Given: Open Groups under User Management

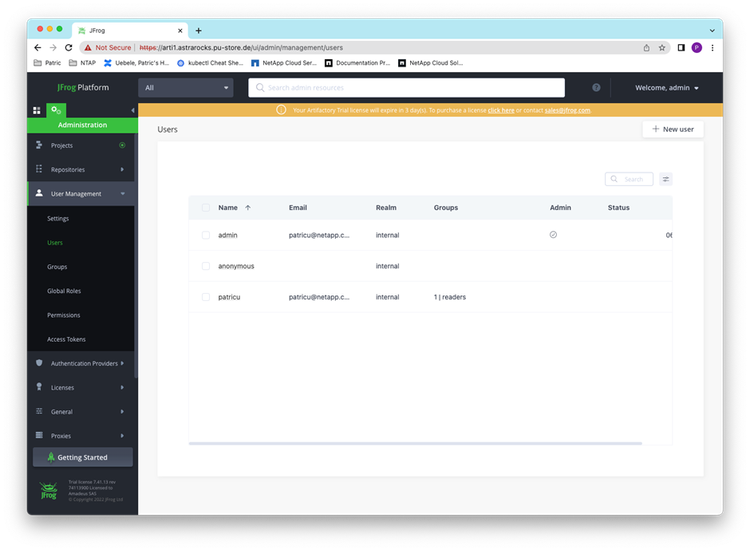Looking at the screenshot, I should pos(57,267).
